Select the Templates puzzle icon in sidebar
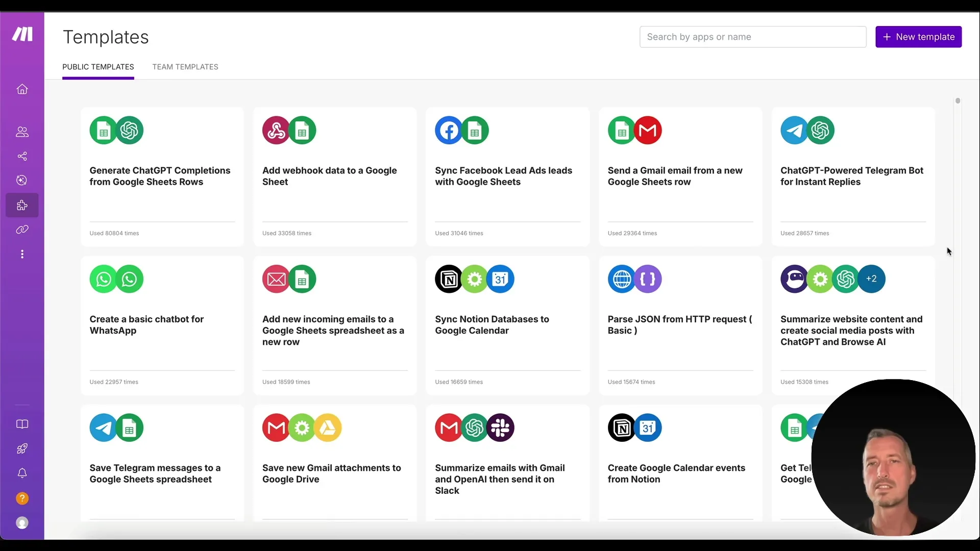Screen dimensions: 980x551 [x=22, y=205]
